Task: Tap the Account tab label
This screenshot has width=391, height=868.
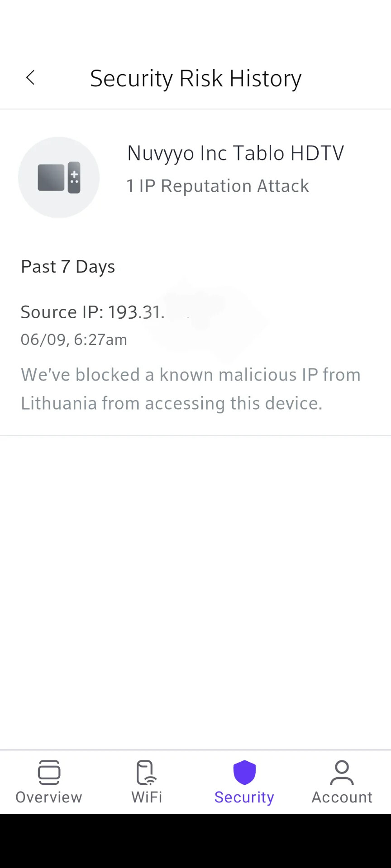Action: (342, 797)
